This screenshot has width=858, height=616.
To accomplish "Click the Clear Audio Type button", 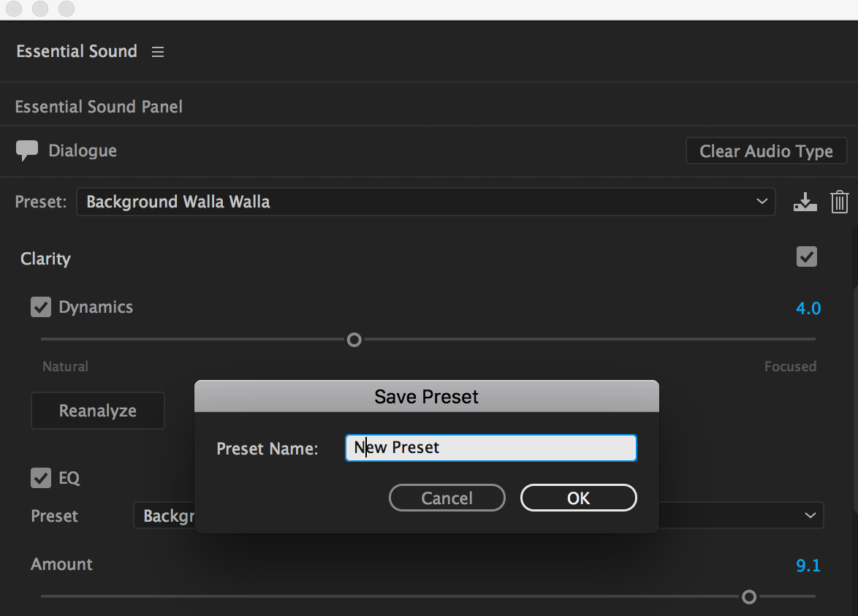I will click(x=766, y=151).
